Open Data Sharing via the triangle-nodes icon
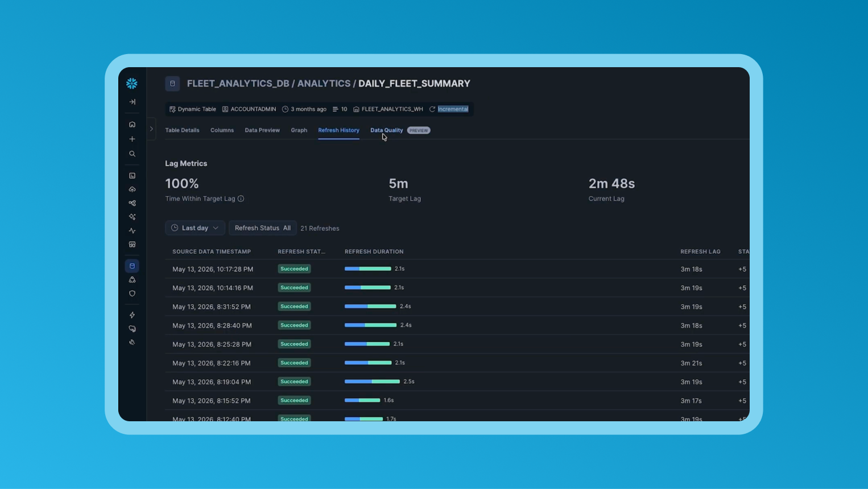Viewport: 868px width, 489px height. [132, 280]
